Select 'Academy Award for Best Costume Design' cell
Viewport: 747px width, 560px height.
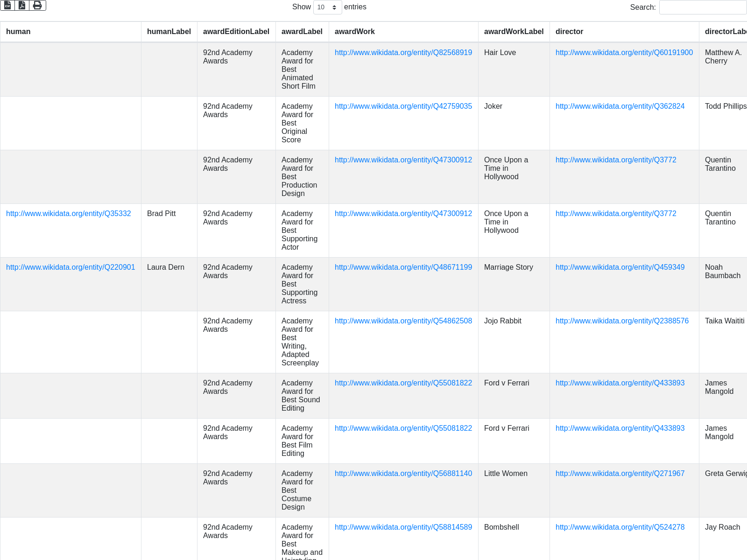click(302, 490)
